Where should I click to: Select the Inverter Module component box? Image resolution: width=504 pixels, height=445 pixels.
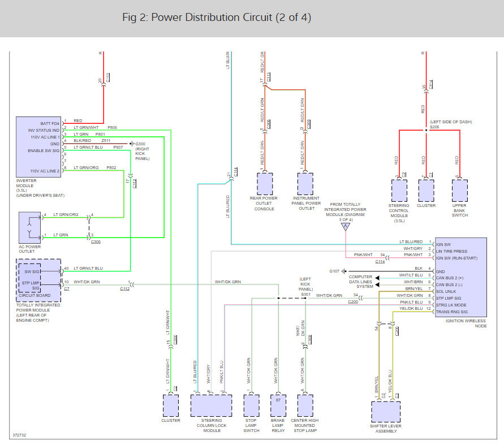pyautogui.click(x=38, y=147)
